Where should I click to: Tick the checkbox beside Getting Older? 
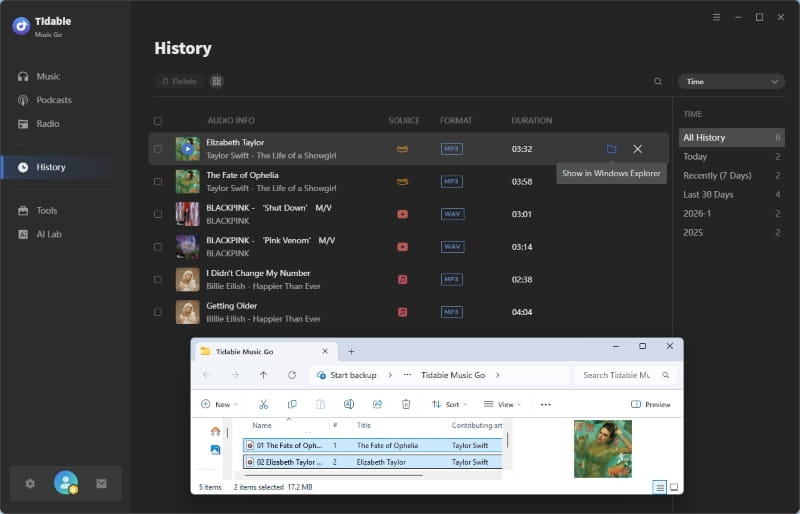point(158,312)
